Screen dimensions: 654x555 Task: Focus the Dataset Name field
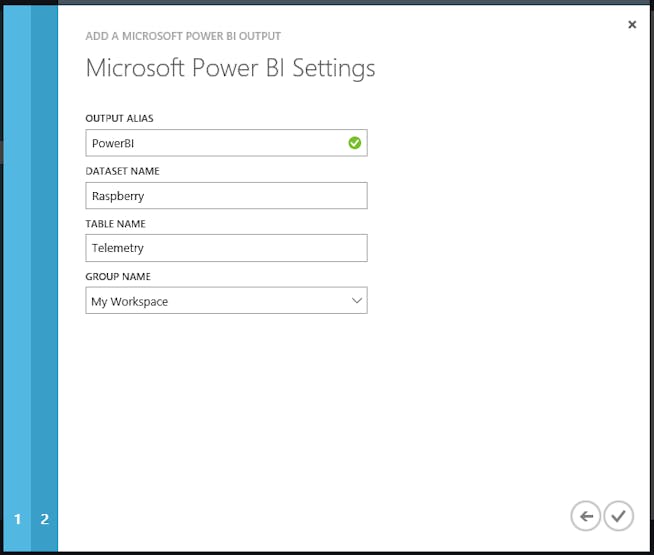226,196
